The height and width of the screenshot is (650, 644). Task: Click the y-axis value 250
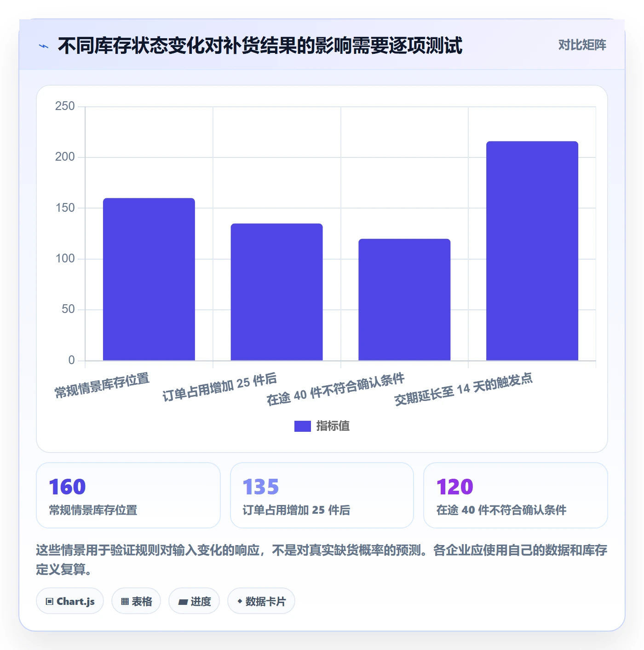(65, 106)
